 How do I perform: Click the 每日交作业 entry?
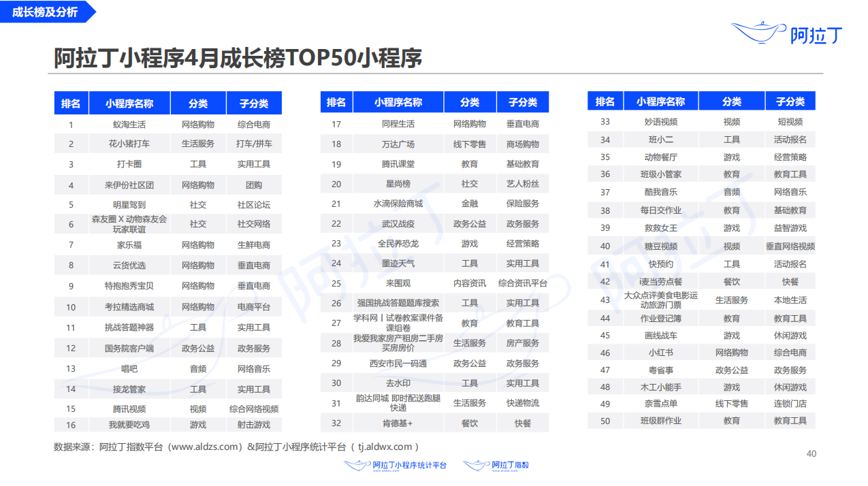pos(661,210)
